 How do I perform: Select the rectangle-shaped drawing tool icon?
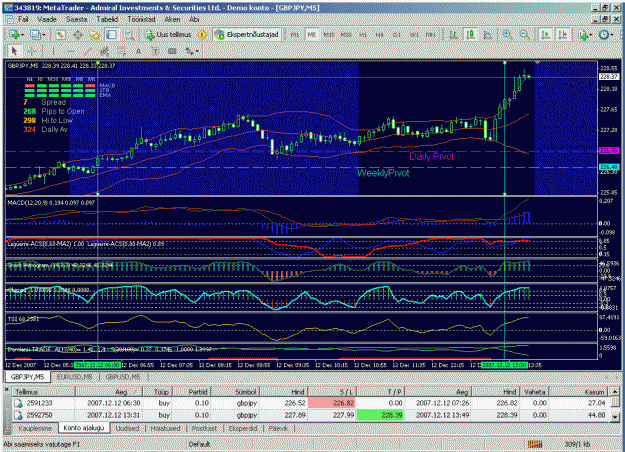point(172,51)
